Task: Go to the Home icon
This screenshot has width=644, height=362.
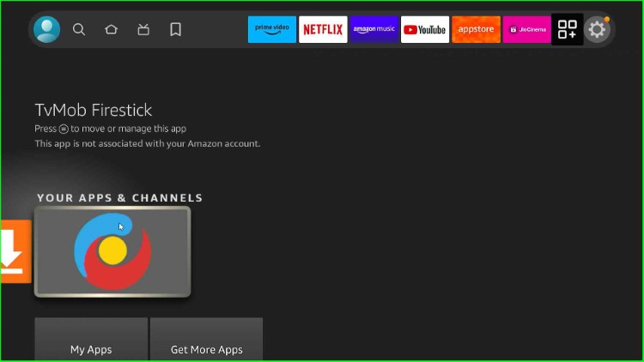Action: pos(111,29)
